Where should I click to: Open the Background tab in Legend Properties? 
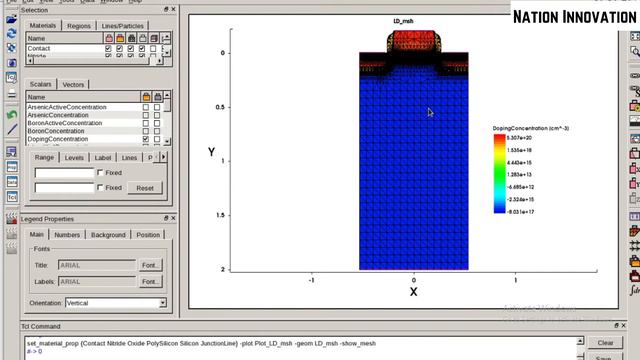(x=108, y=235)
